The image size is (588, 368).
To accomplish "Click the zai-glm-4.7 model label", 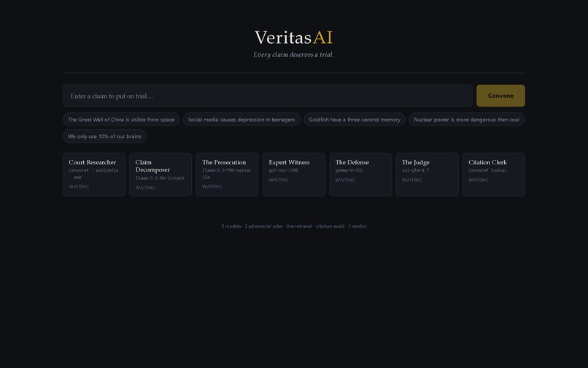I will coord(415,170).
